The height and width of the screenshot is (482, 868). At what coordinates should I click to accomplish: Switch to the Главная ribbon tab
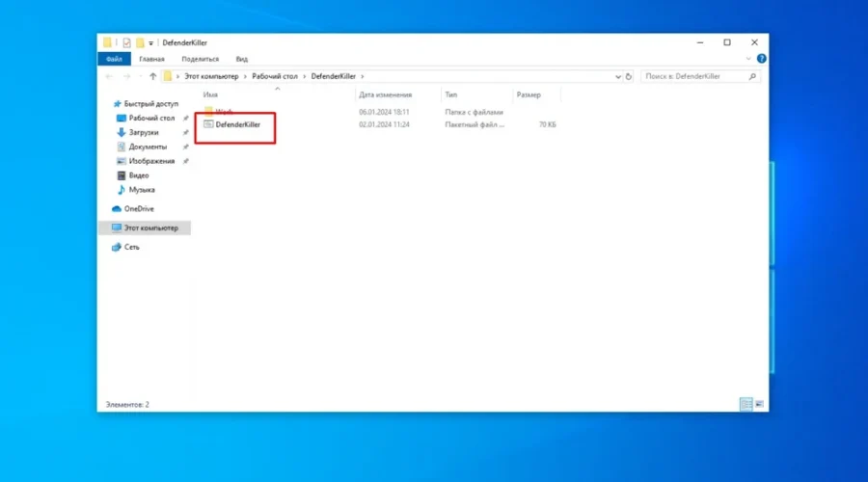[x=151, y=59]
